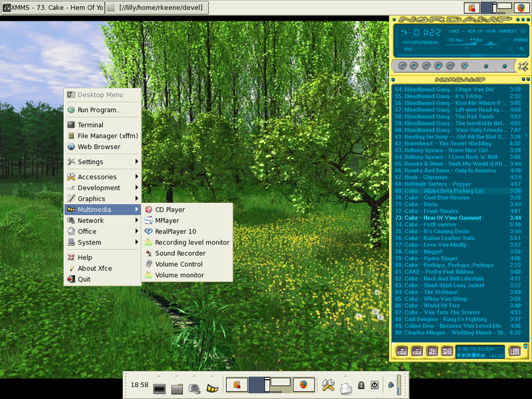The image size is (532, 399).
Task: Click the film strip multimedia panel icon
Action: (212, 388)
